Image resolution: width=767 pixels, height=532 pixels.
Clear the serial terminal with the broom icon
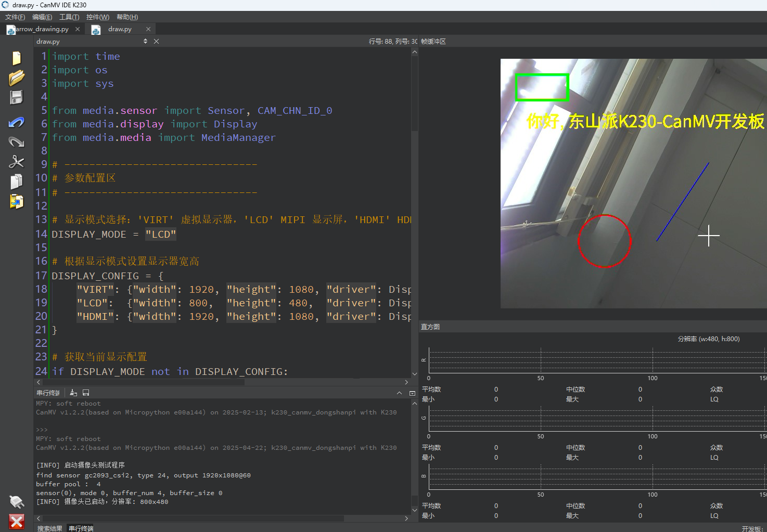pos(73,393)
